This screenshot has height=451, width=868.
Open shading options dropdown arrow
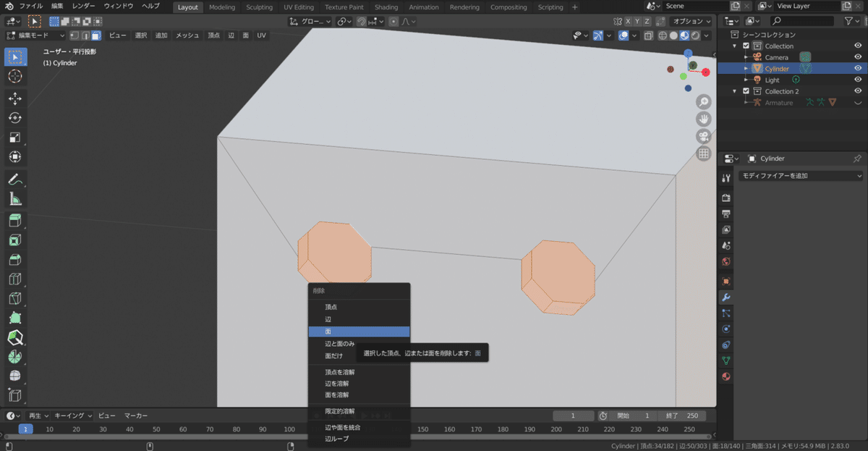click(x=707, y=35)
